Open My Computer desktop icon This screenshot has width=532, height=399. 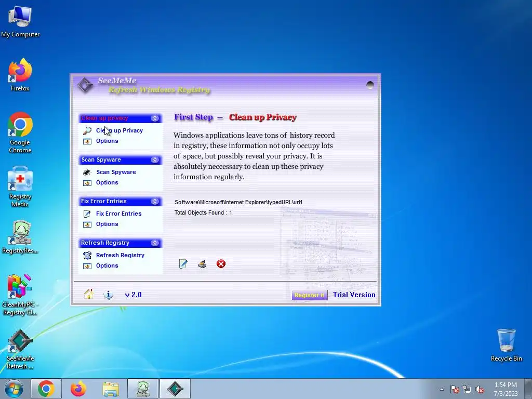20,21
